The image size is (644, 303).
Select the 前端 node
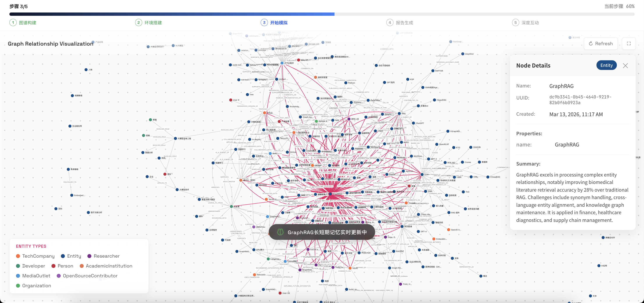[150, 120]
